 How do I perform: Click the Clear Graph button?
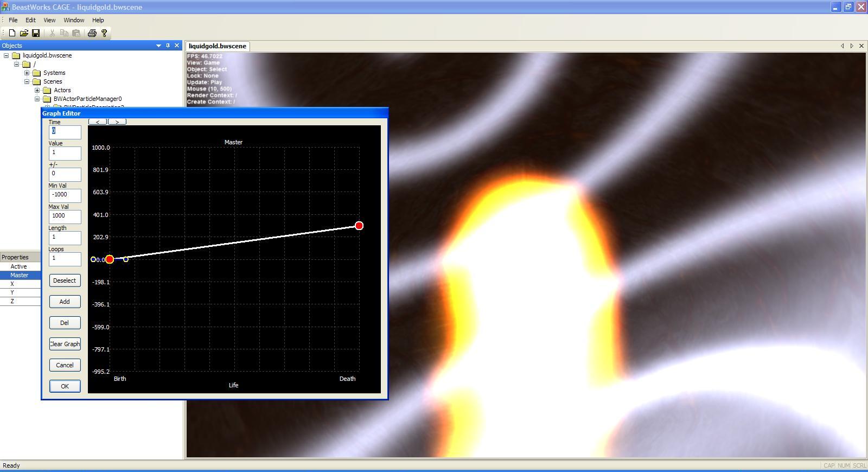coord(65,344)
